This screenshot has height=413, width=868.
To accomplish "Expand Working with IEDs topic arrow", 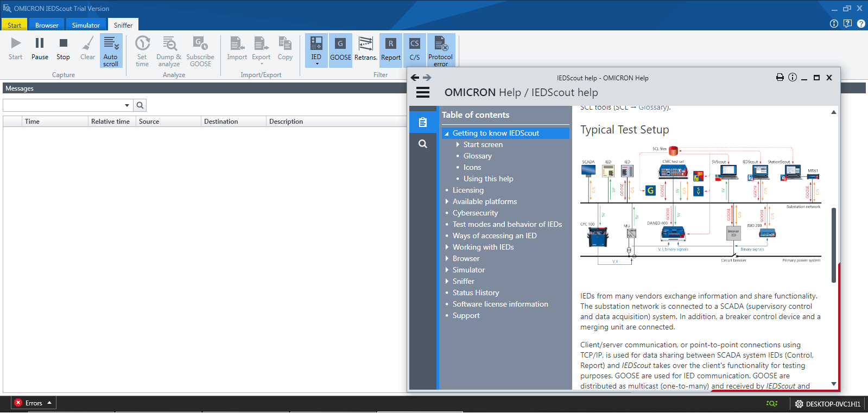I will (447, 247).
